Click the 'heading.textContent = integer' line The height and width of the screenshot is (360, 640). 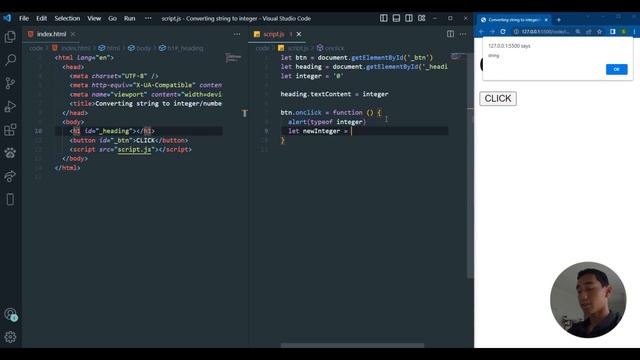pos(334,94)
